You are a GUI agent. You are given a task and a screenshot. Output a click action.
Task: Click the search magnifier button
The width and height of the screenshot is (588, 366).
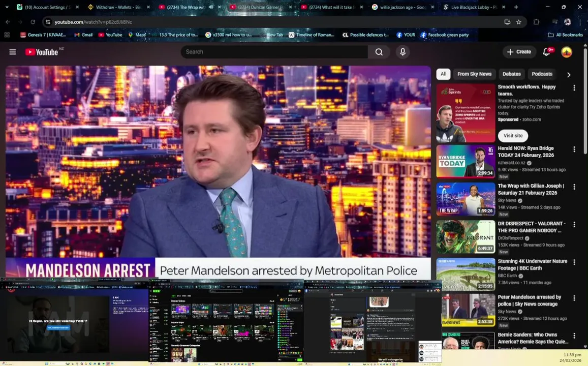[x=379, y=52]
